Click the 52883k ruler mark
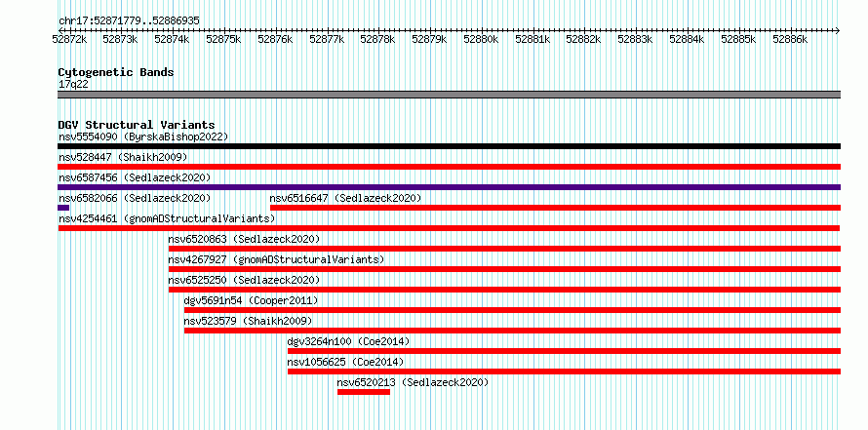This screenshot has height=430, width=868. pyautogui.click(x=636, y=39)
